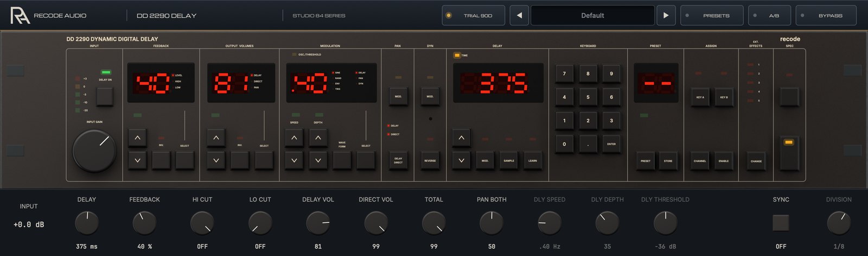Click keypad key 2
This screenshot has height=256, width=868.
coord(588,121)
